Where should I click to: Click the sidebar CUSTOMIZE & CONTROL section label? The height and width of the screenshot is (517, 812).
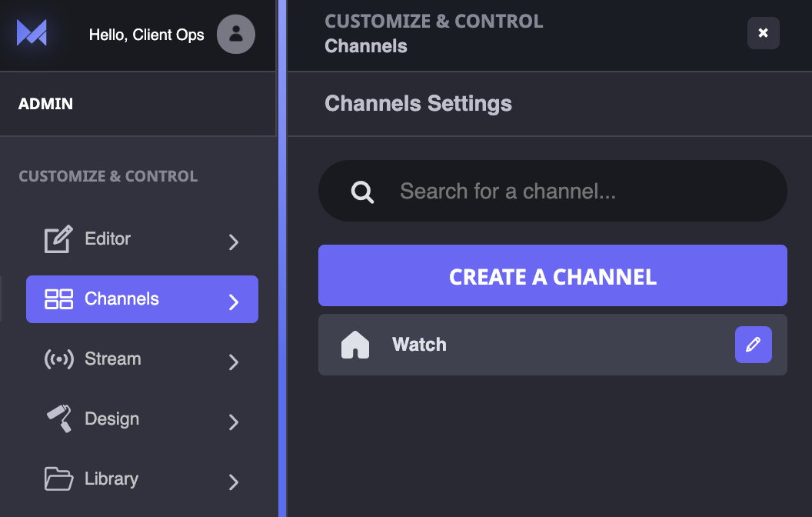coord(108,176)
